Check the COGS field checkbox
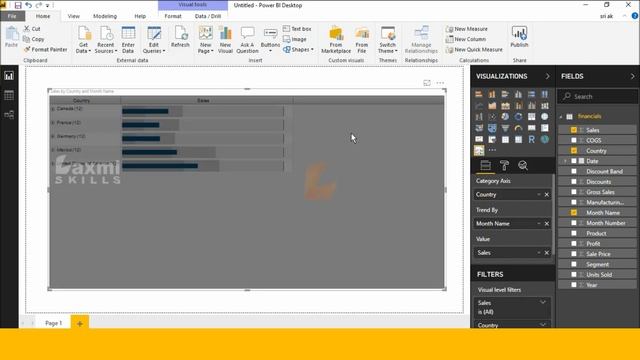 574,140
